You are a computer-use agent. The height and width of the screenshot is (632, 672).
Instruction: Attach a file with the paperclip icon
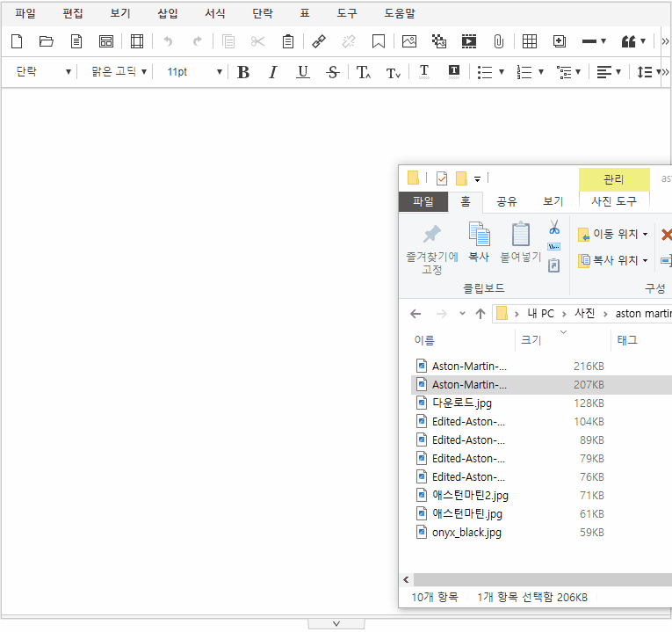click(x=498, y=41)
